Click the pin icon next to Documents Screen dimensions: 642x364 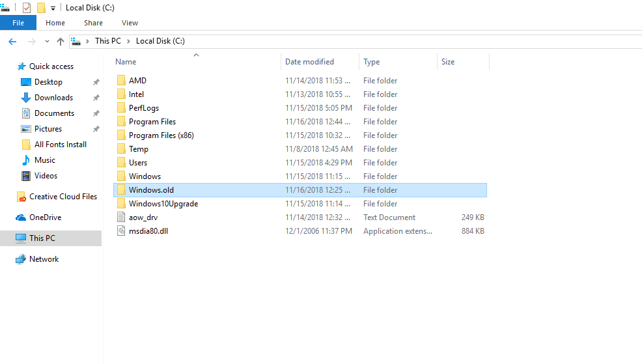[x=96, y=113]
